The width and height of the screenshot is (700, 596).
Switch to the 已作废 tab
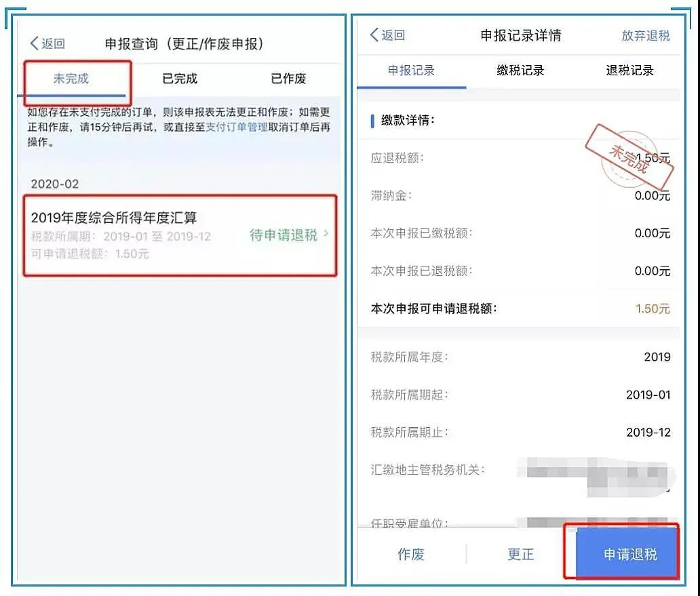click(x=288, y=79)
